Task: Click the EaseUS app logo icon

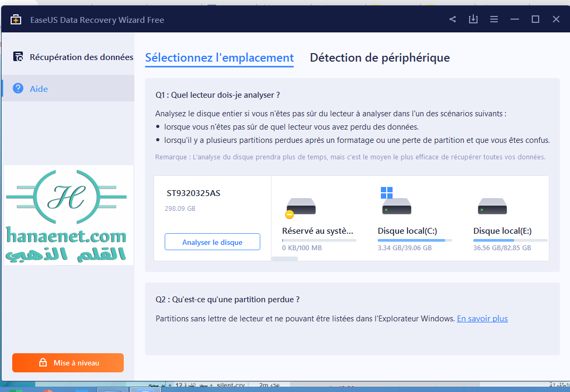Action: (x=15, y=20)
